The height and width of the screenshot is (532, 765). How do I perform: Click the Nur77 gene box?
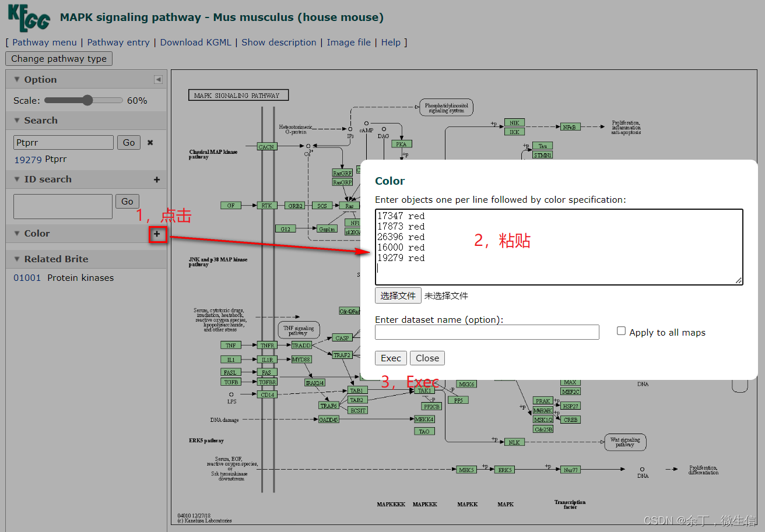[570, 470]
